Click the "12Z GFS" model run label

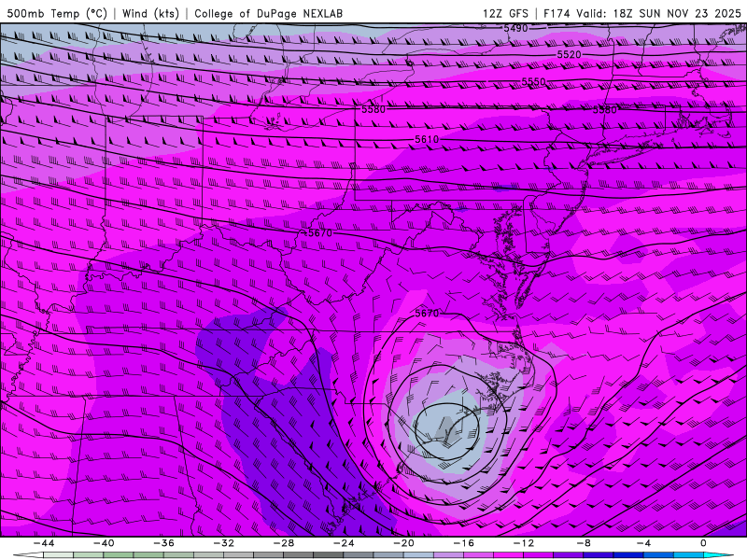point(504,13)
